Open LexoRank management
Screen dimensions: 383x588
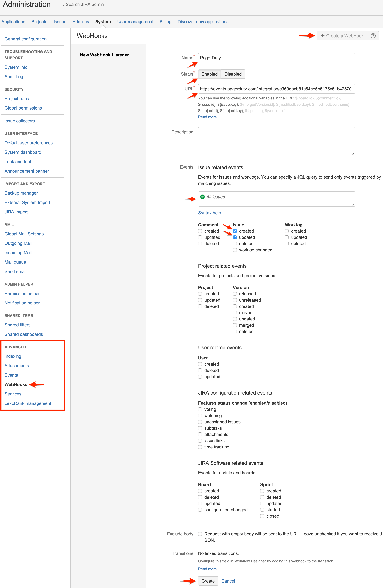pos(28,403)
